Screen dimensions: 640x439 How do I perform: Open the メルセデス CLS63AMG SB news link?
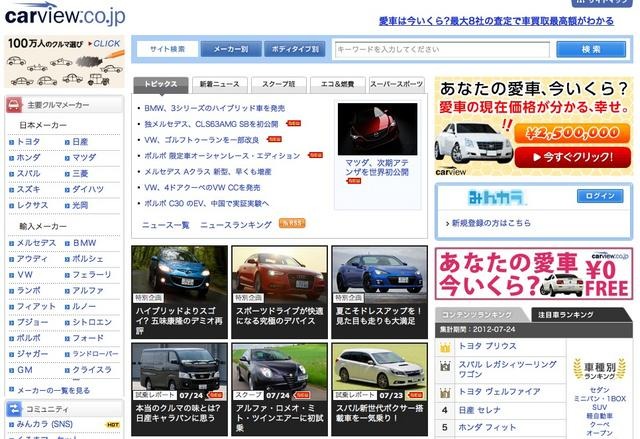click(x=211, y=124)
